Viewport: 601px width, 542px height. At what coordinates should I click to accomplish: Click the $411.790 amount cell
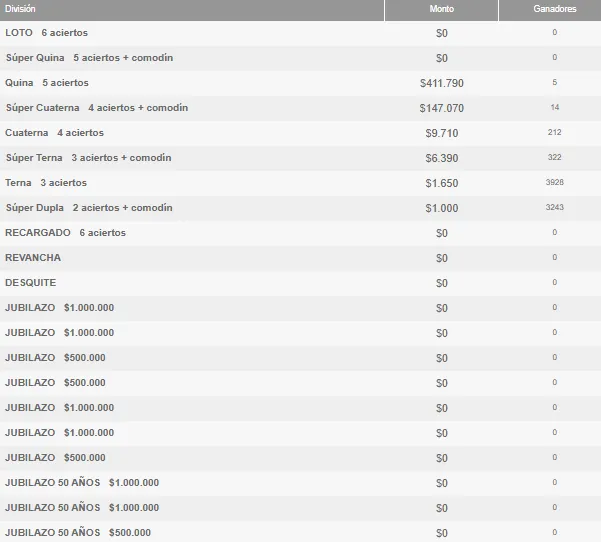442,83
